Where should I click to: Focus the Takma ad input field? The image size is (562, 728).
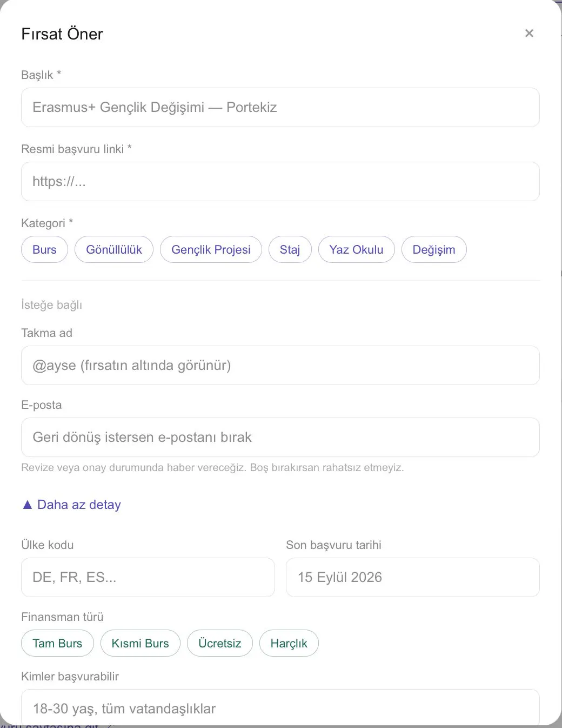click(280, 365)
